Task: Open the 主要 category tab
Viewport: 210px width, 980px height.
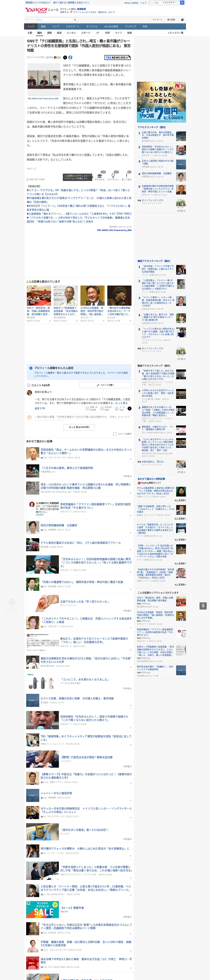Action: click(30, 33)
